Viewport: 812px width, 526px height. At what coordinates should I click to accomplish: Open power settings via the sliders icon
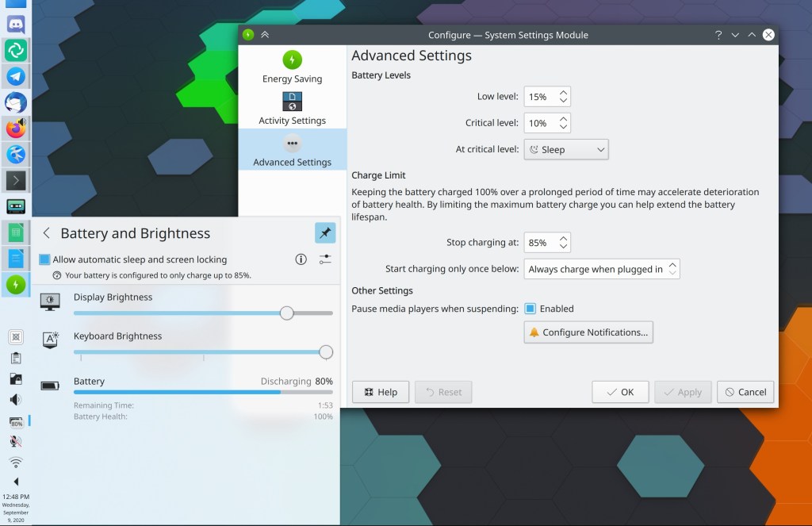coord(325,259)
